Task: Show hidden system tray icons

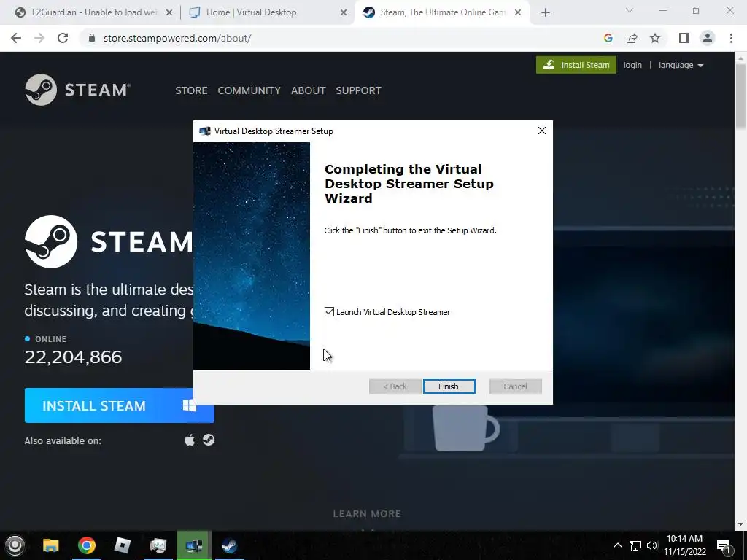Action: click(x=617, y=545)
